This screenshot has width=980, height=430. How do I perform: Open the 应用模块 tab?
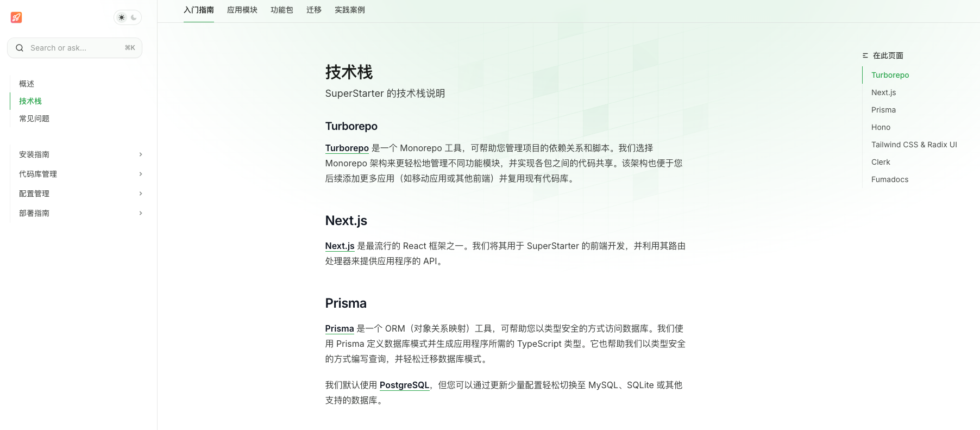[x=242, y=10]
